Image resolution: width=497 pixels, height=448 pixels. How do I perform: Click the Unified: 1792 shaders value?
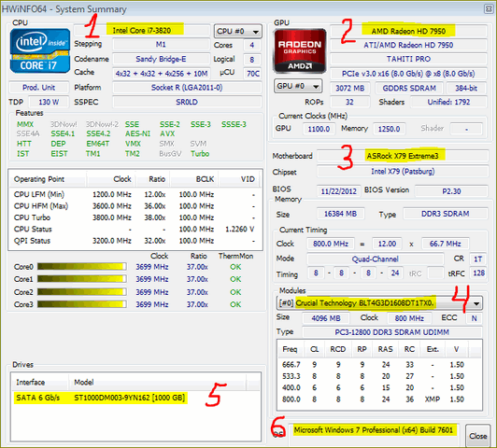point(448,102)
